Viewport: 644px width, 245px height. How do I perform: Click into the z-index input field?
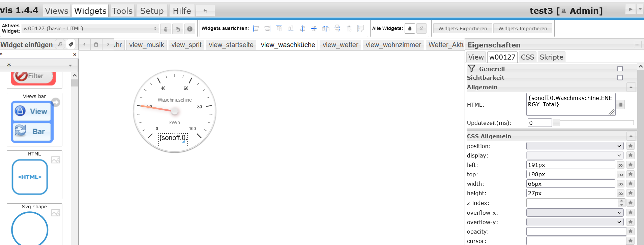click(572, 203)
